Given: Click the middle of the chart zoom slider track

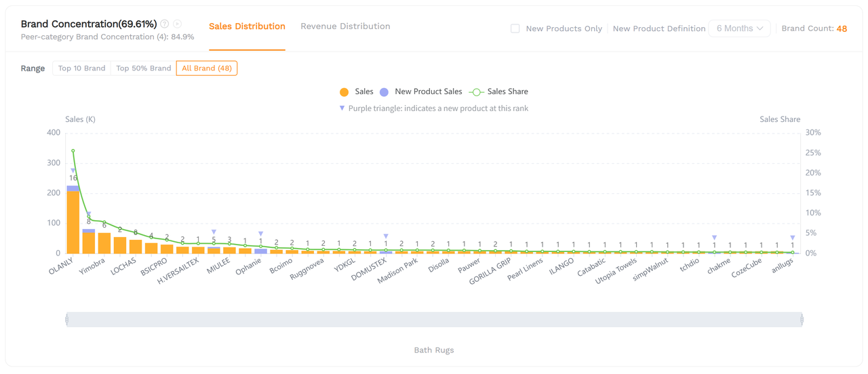Looking at the screenshot, I should 435,319.
